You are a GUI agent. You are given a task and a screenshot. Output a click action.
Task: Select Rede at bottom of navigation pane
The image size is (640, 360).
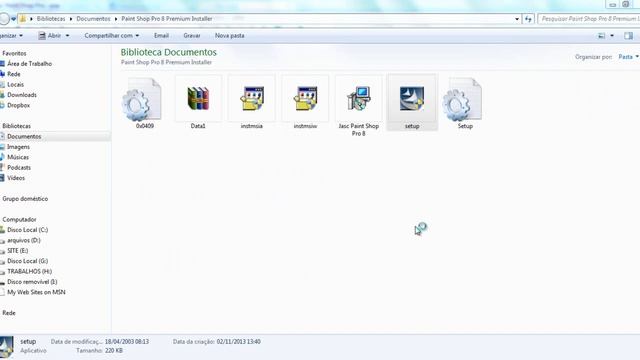pyautogui.click(x=9, y=313)
